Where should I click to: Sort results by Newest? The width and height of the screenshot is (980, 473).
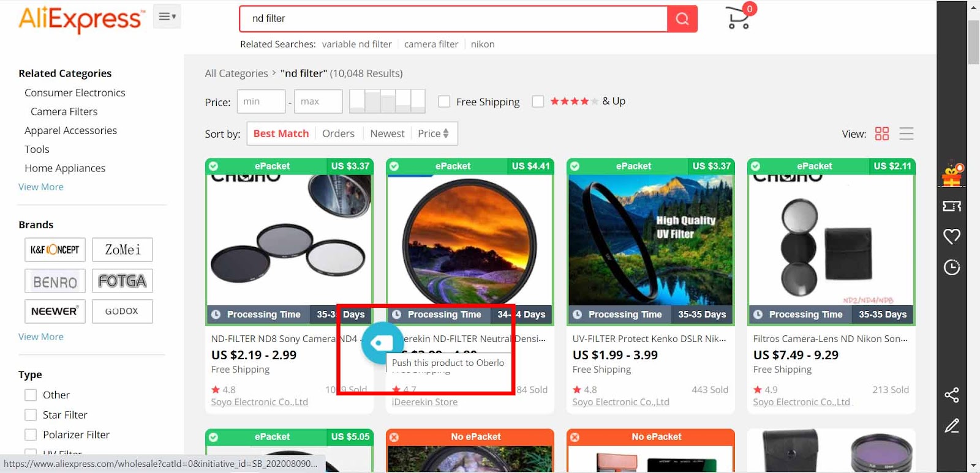[387, 133]
